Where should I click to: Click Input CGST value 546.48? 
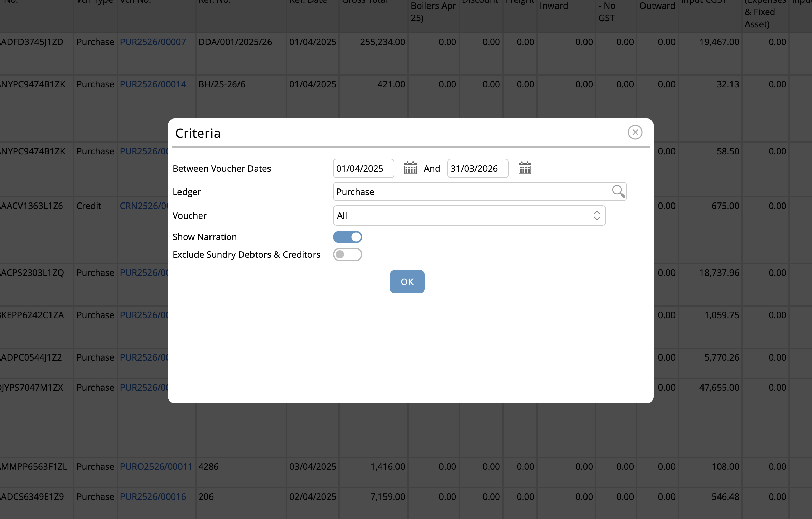[725, 497]
